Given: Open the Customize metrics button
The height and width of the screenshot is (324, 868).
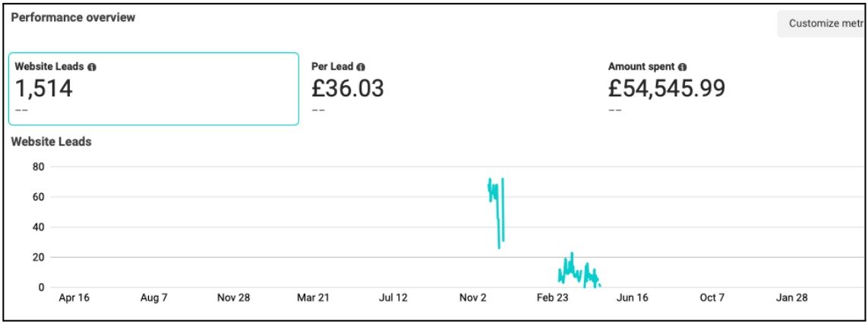Looking at the screenshot, I should (822, 24).
